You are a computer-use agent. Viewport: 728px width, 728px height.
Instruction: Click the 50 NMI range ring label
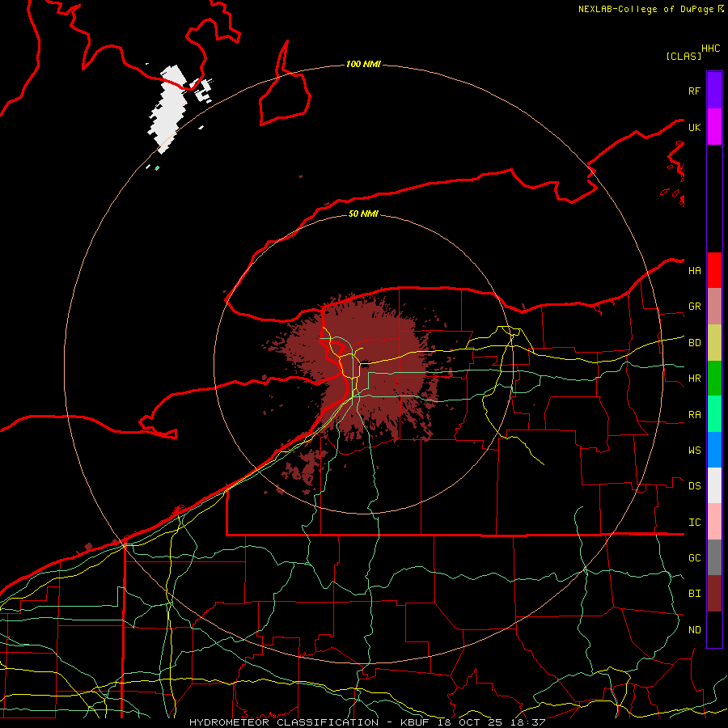(363, 214)
